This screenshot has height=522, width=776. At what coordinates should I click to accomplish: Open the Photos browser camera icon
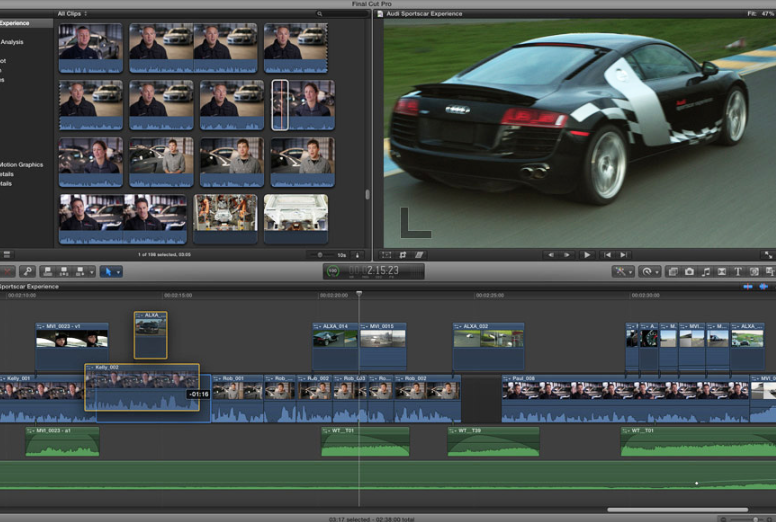coord(689,271)
